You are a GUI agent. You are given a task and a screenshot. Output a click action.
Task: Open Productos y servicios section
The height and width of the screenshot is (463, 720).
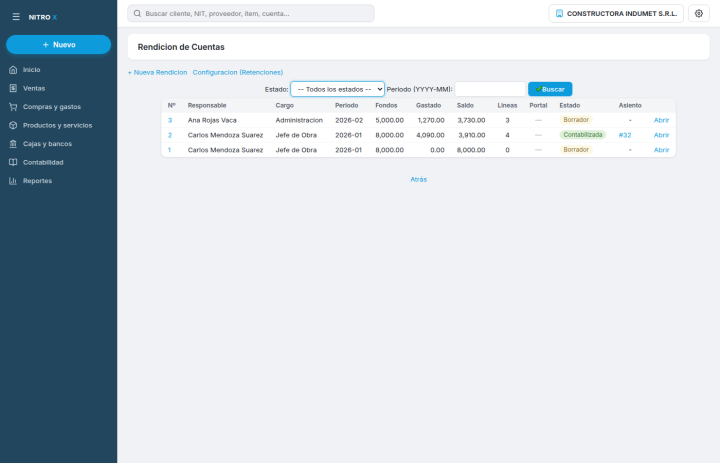click(x=58, y=125)
